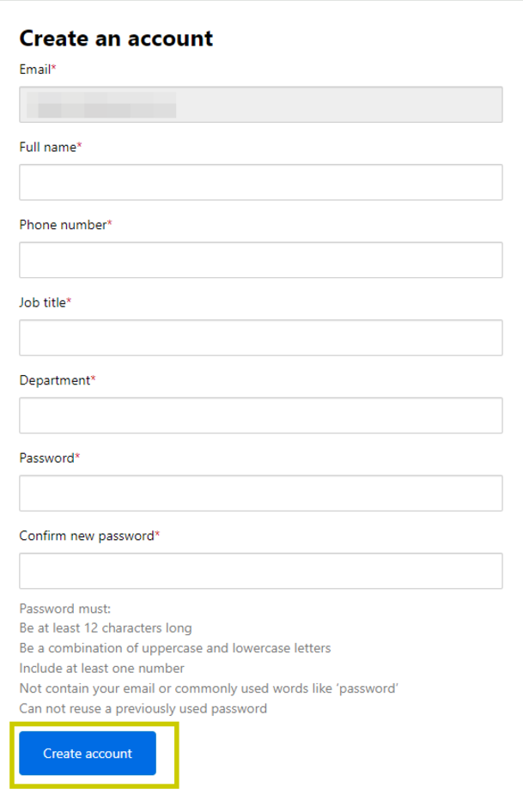Click the 12 characters long requirement
The height and width of the screenshot is (812, 523).
point(106,628)
